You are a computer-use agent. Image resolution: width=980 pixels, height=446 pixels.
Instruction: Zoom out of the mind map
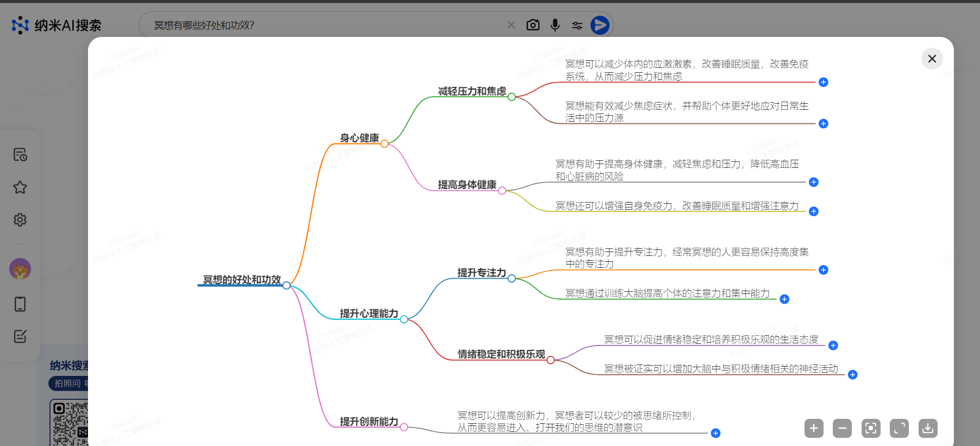pyautogui.click(x=842, y=428)
